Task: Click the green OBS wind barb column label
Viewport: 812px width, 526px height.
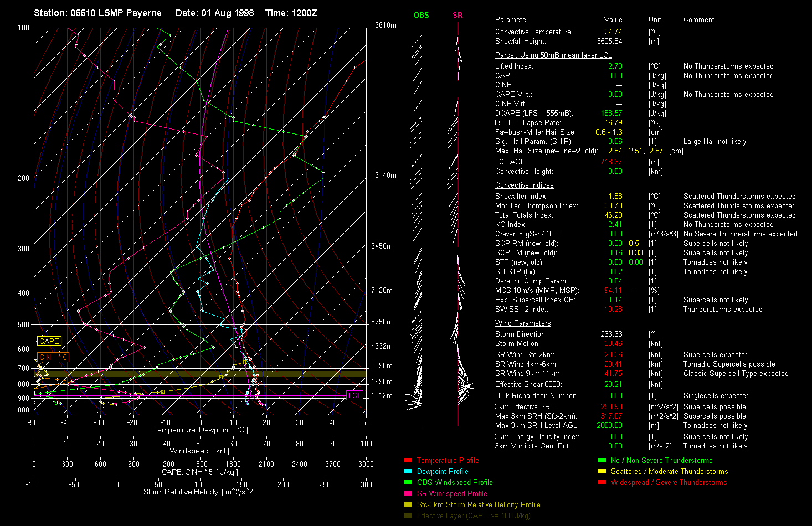Action: pyautogui.click(x=422, y=15)
